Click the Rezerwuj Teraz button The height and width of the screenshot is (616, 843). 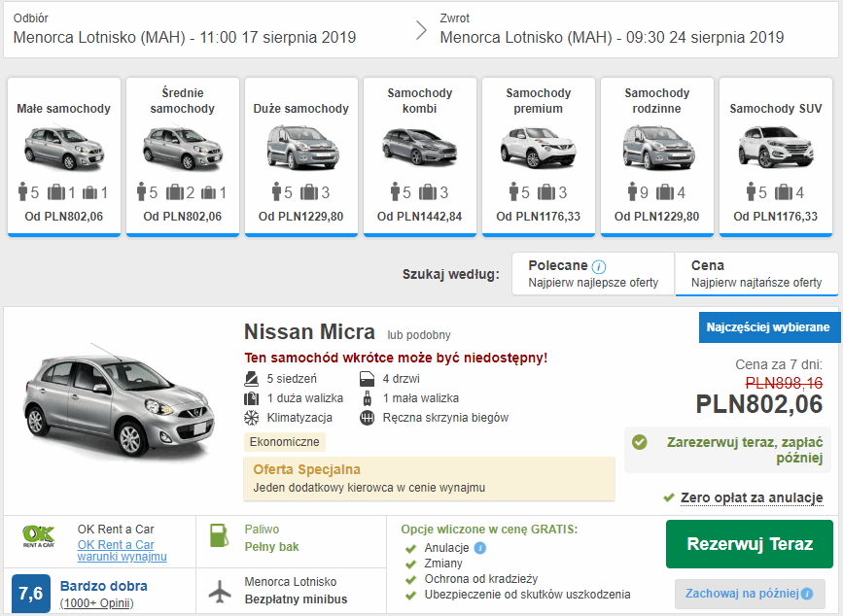[x=750, y=544]
